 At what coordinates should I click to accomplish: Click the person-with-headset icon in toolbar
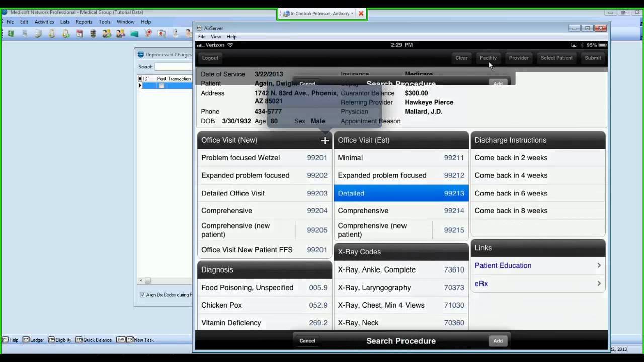pos(176,34)
